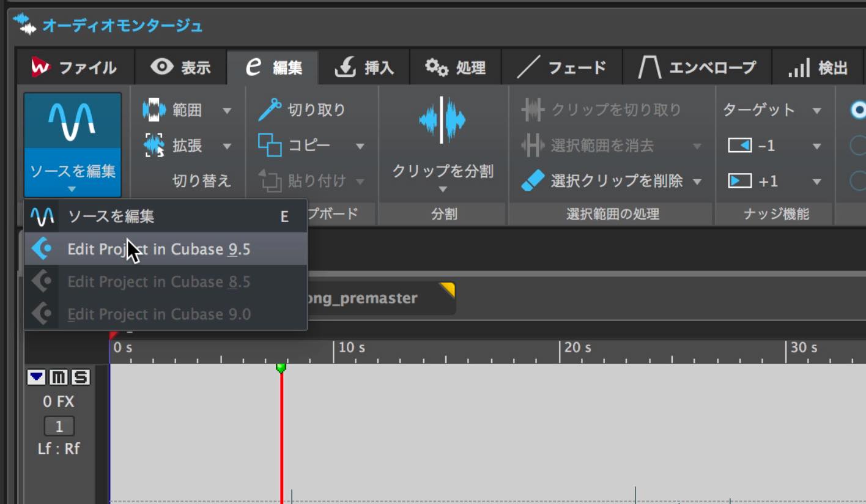Screen dimensions: 866x504
Task: Click the 範囲 range icon
Action: 154,110
